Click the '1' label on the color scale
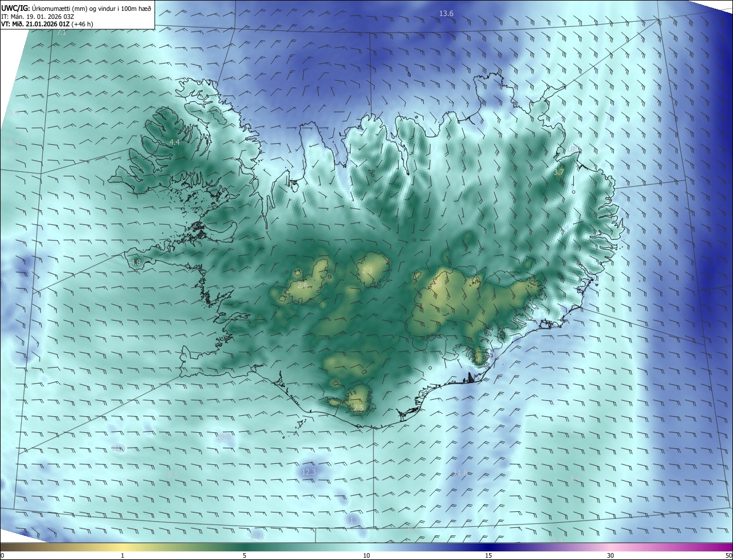733x560 pixels. coord(123,555)
